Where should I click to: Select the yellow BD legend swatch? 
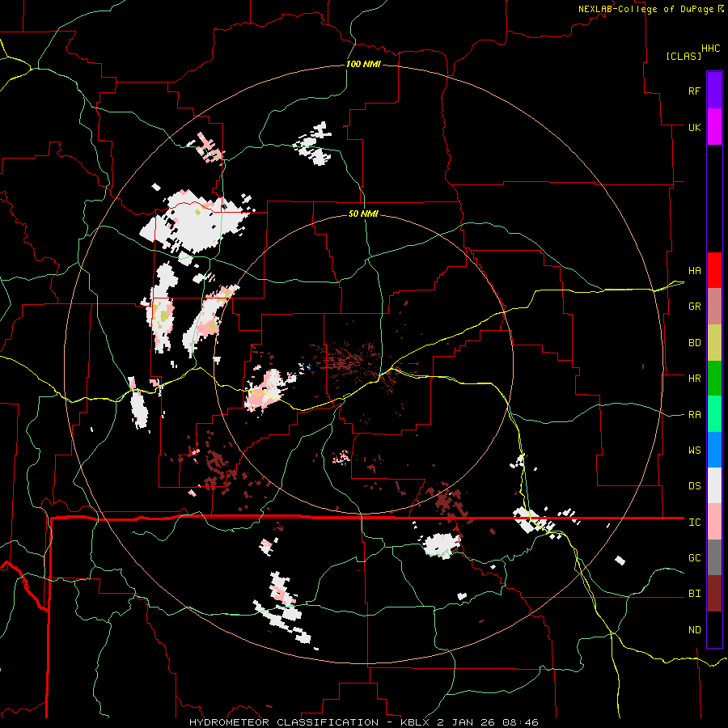[714, 343]
